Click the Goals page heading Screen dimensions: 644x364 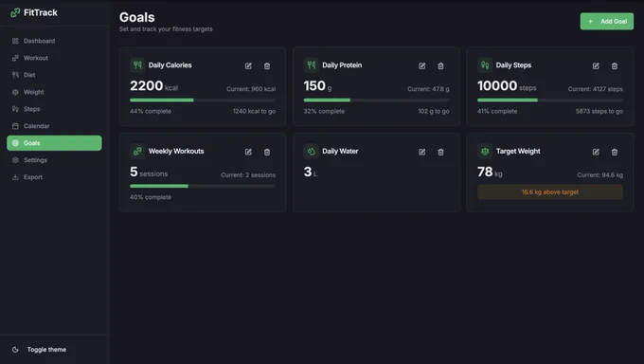click(x=137, y=17)
